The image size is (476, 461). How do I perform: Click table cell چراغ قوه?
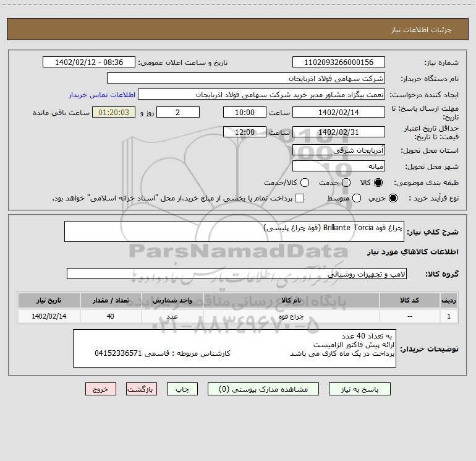point(291,316)
